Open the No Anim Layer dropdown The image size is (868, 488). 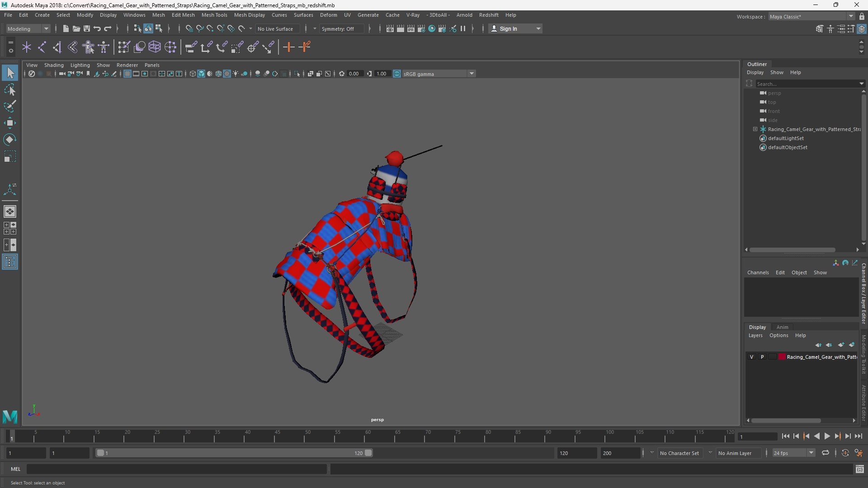click(x=738, y=453)
